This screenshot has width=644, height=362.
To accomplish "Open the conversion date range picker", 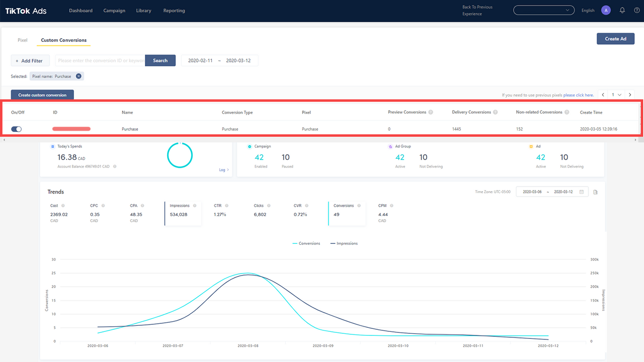I will tap(219, 60).
